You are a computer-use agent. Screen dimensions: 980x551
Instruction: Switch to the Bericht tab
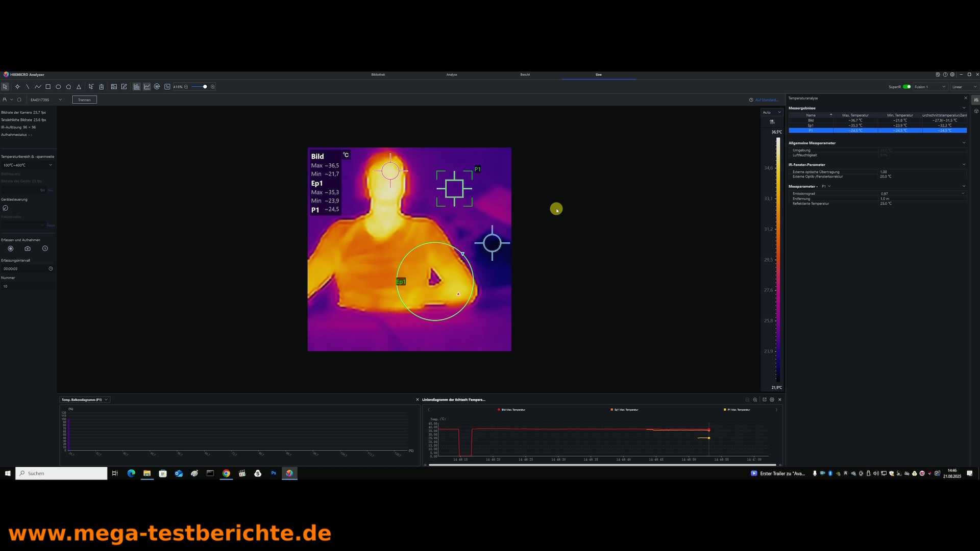click(x=525, y=74)
